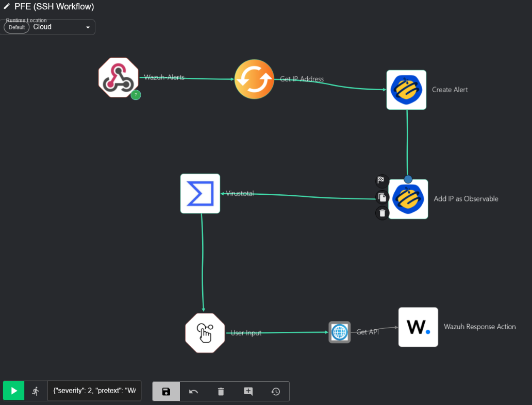The width and height of the screenshot is (532, 405).
Task: Click the execution argument input field
Action: pos(94,391)
